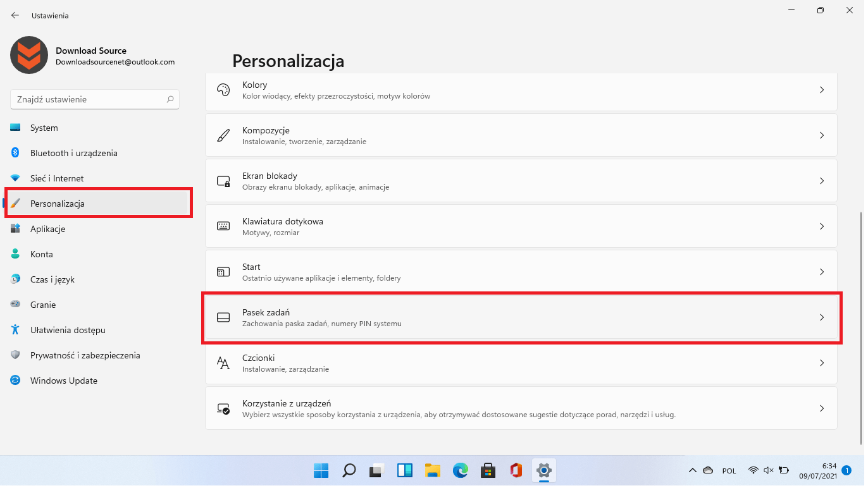Click the Settings gear on taskbar

pyautogui.click(x=544, y=471)
